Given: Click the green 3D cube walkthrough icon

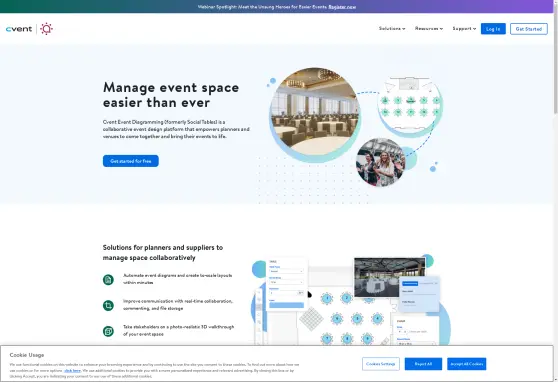Looking at the screenshot, I should pos(108,331).
